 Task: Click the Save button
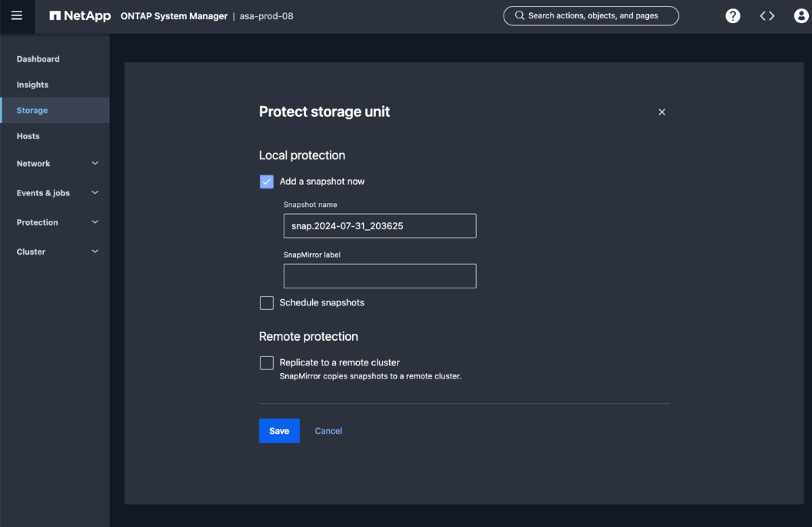[x=279, y=431]
